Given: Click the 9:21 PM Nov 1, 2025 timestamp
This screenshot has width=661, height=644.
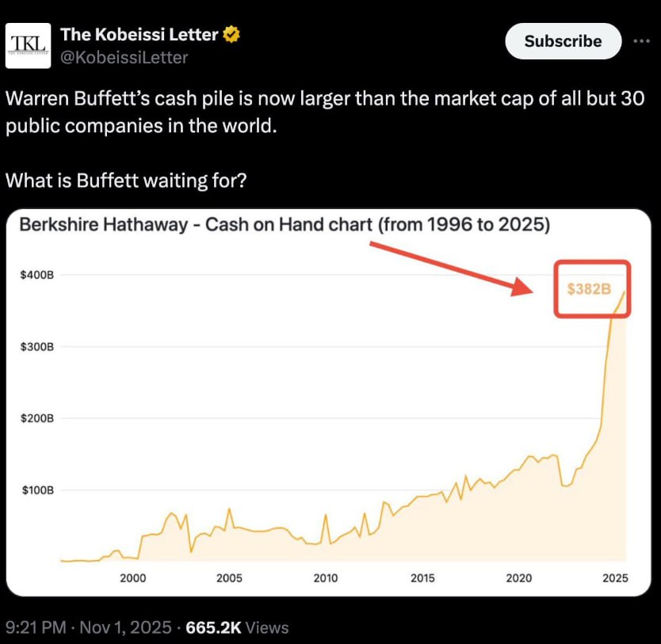Looking at the screenshot, I should 89,627.
